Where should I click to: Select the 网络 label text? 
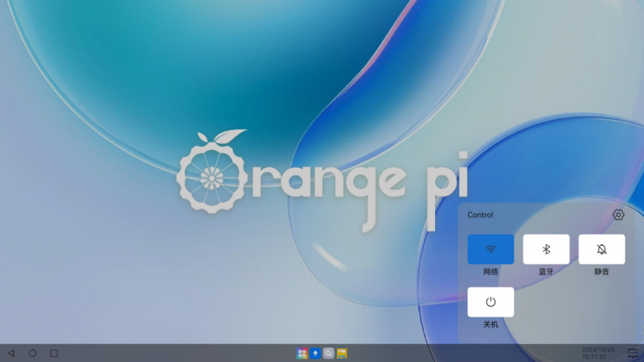point(490,271)
